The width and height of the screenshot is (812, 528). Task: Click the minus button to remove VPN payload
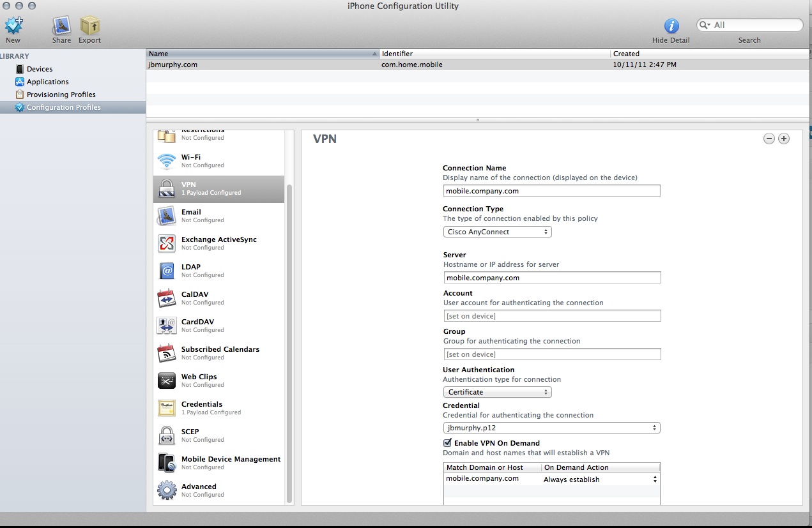click(769, 139)
